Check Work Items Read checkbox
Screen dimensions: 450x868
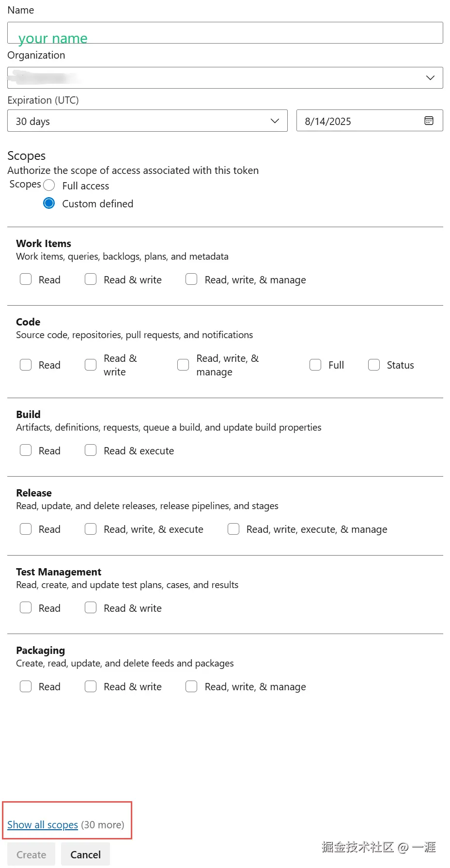tap(26, 279)
